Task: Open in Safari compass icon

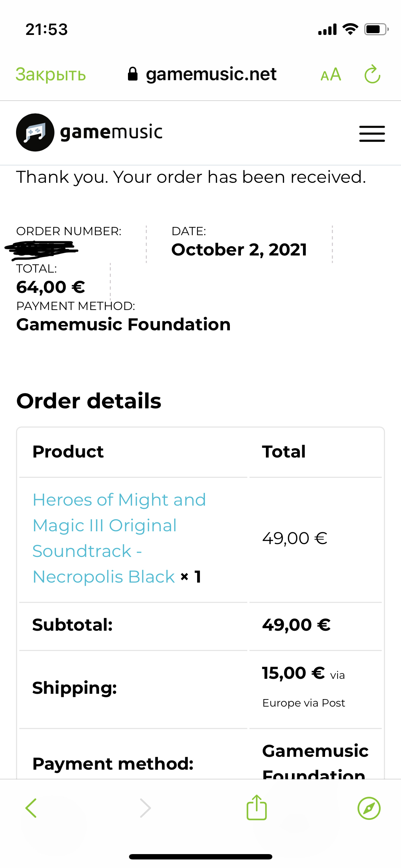Action: [x=369, y=808]
